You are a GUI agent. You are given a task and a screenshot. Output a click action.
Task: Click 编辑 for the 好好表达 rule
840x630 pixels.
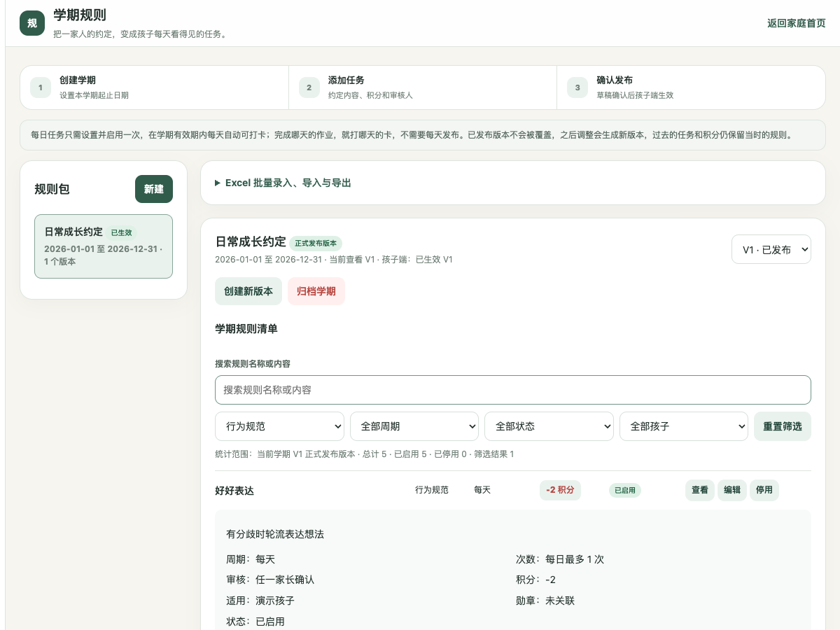pyautogui.click(x=732, y=490)
